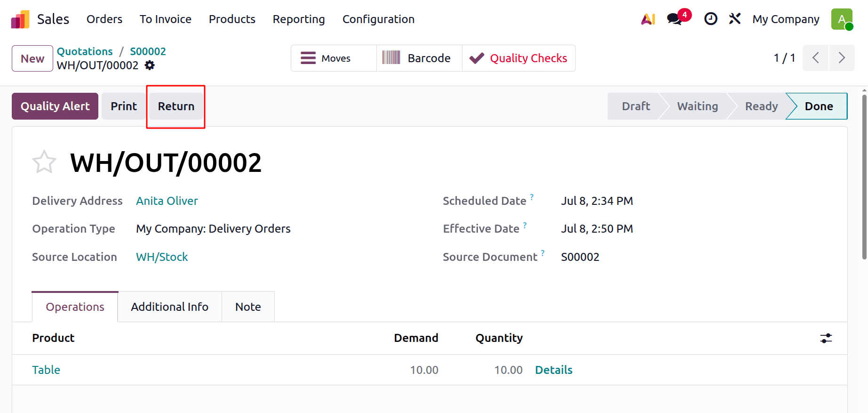Open the Reporting menu
The width and height of the screenshot is (868, 413).
tap(299, 19)
